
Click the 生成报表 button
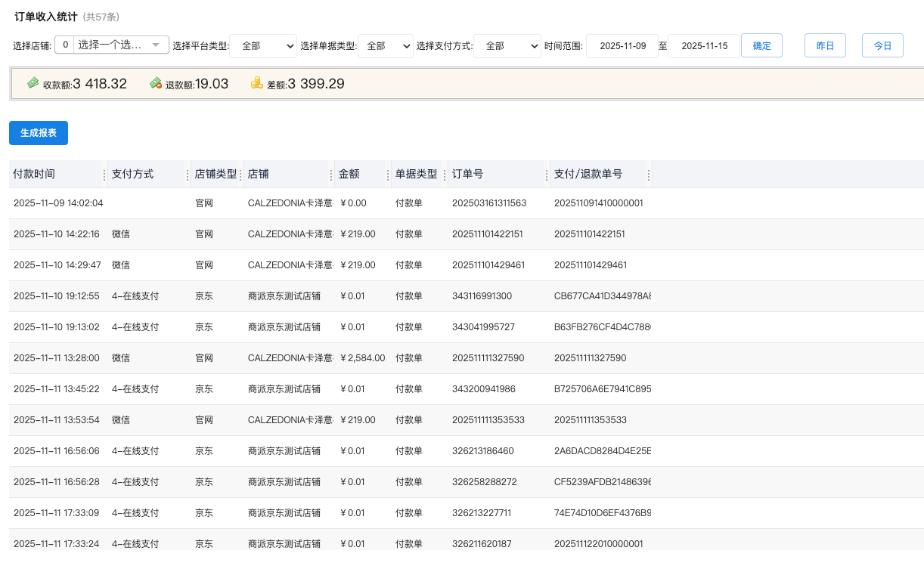click(39, 132)
